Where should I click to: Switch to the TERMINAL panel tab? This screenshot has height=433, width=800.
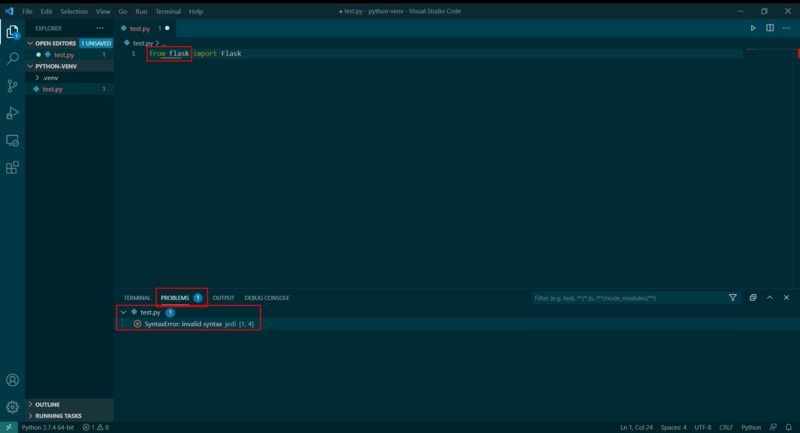coord(137,298)
